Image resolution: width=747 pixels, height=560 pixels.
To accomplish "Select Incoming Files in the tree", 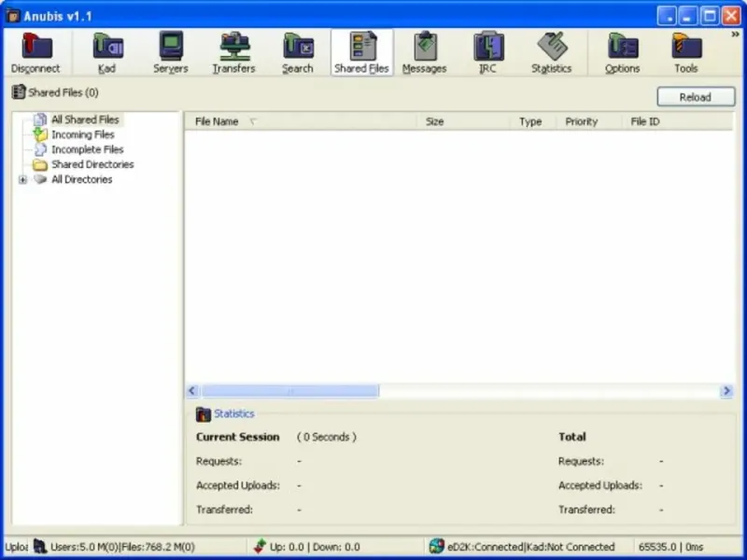I will (x=83, y=134).
